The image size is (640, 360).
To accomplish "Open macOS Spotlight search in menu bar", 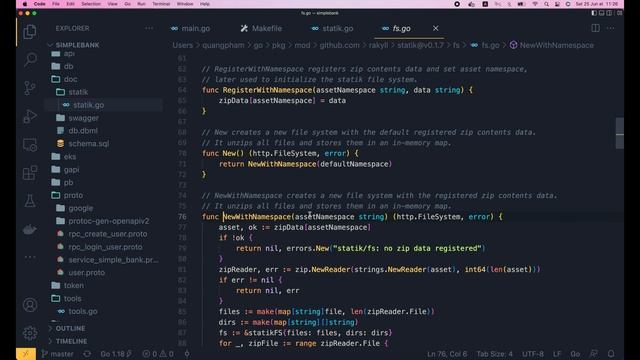I will (546, 4).
